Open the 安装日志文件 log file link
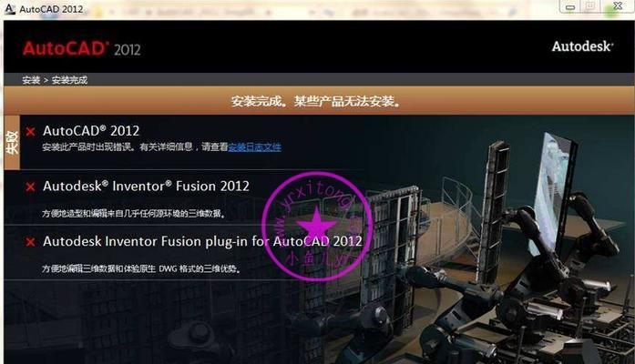 click(x=255, y=147)
